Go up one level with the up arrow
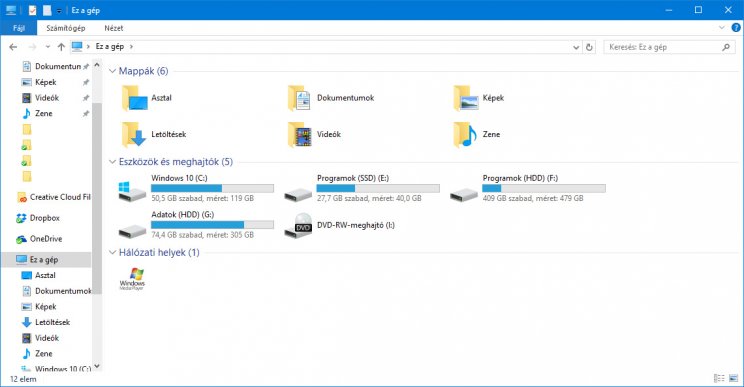Image resolution: width=744 pixels, height=387 pixels. click(61, 47)
